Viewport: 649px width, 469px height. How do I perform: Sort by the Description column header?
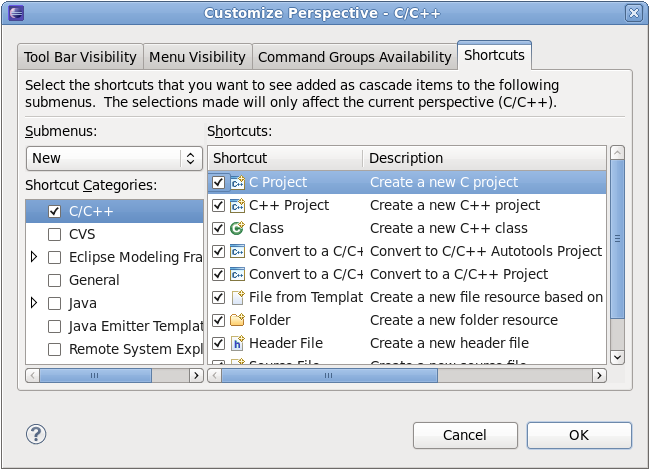tap(485, 158)
